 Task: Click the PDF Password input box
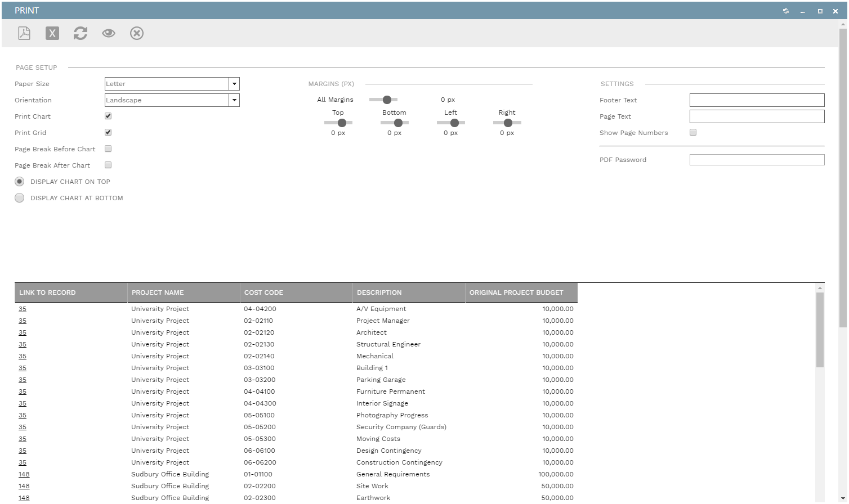(x=757, y=159)
